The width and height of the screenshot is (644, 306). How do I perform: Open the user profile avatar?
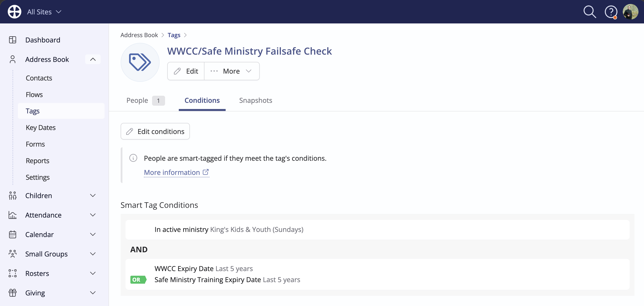pos(630,12)
